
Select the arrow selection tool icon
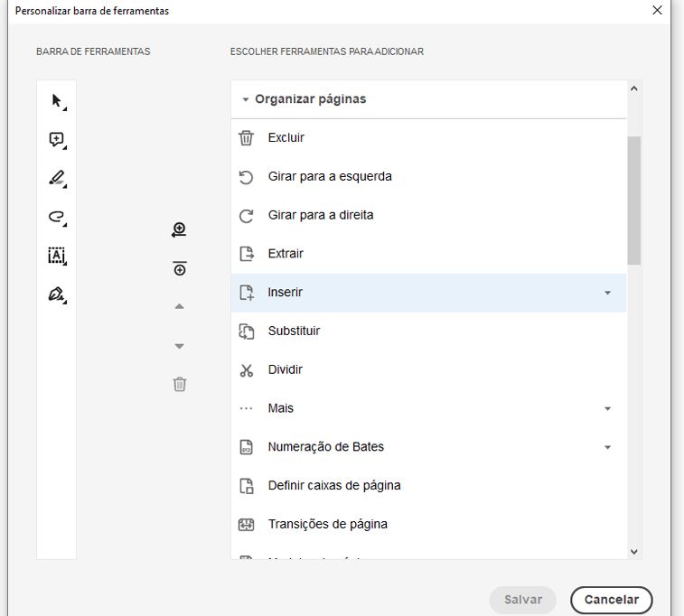57,101
